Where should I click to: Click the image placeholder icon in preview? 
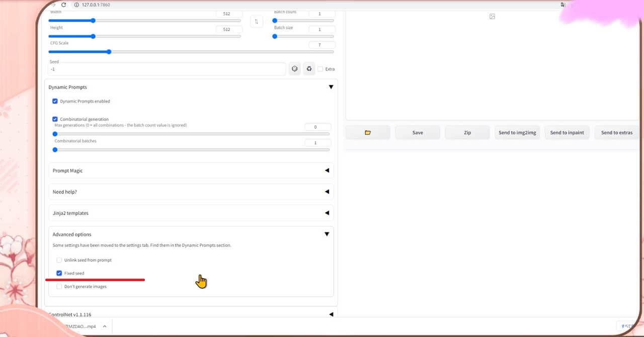492,17
